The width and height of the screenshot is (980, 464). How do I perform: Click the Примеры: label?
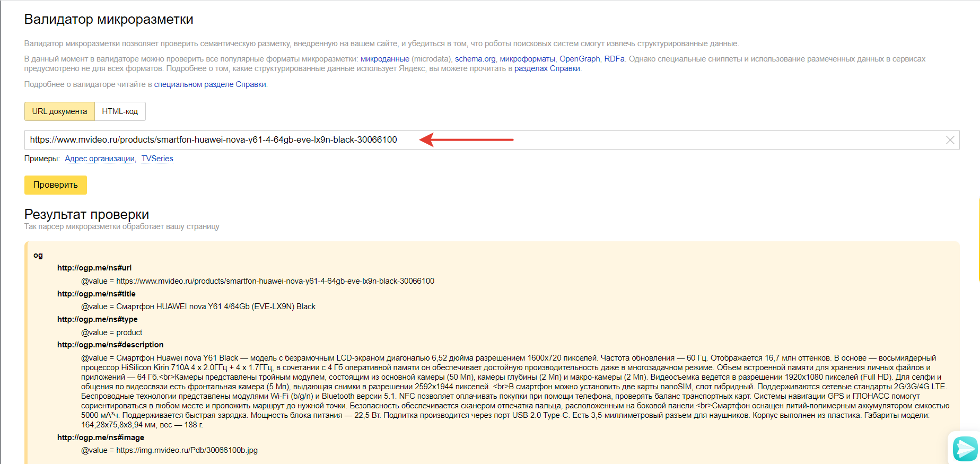[42, 159]
